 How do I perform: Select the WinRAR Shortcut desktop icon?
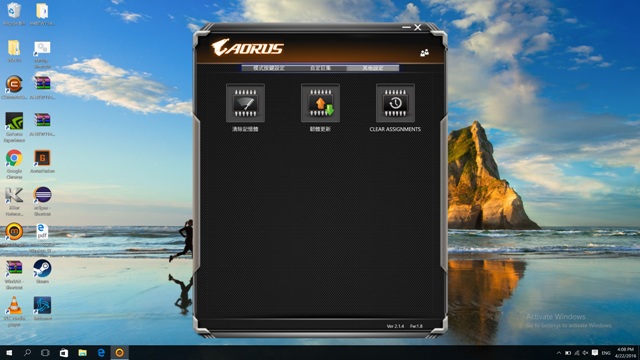tap(14, 275)
